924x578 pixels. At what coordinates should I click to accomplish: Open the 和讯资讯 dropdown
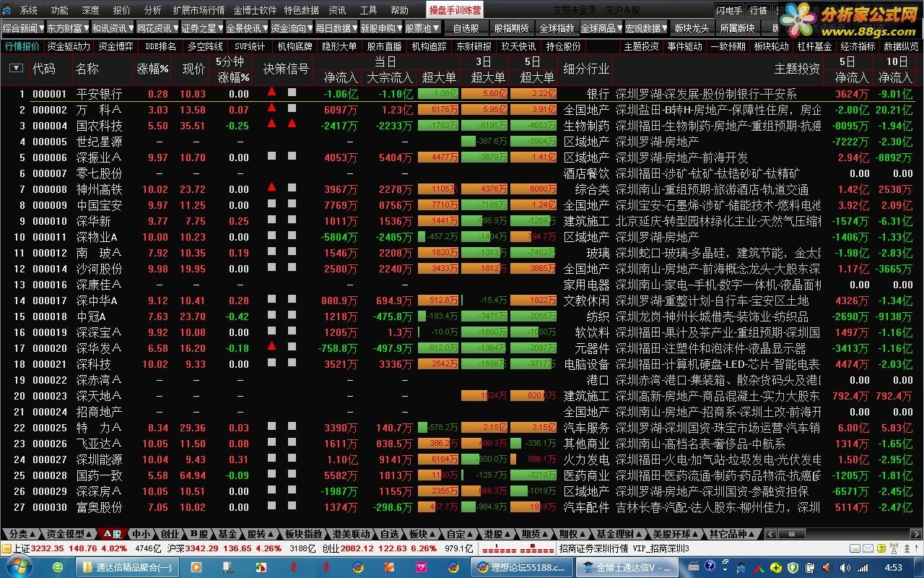pyautogui.click(x=112, y=28)
